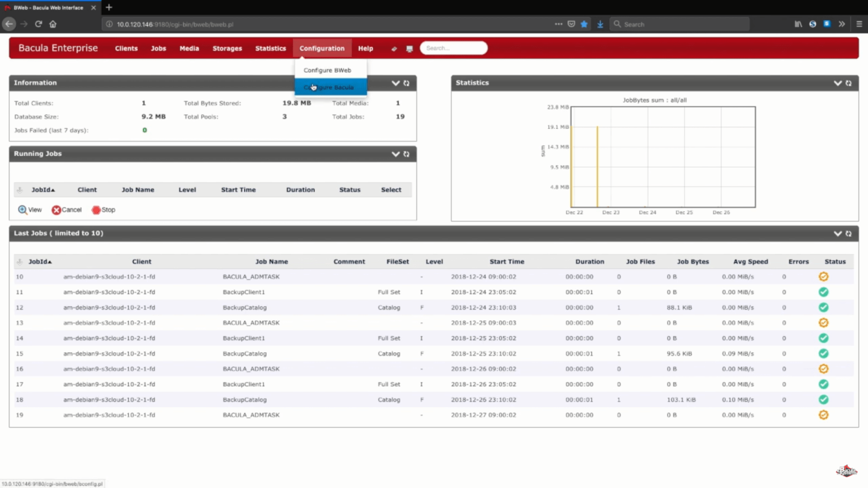Open the console monitor icon in the navbar
The image size is (868, 488).
coord(409,49)
